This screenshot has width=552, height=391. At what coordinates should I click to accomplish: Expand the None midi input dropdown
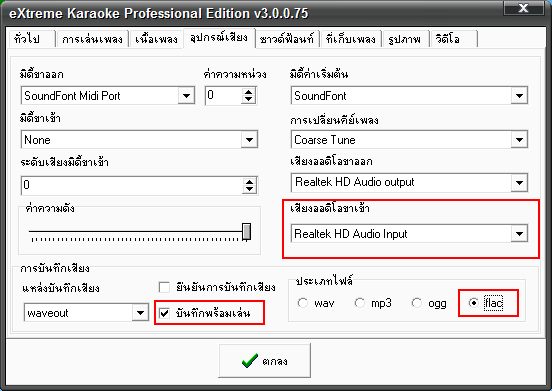point(249,140)
